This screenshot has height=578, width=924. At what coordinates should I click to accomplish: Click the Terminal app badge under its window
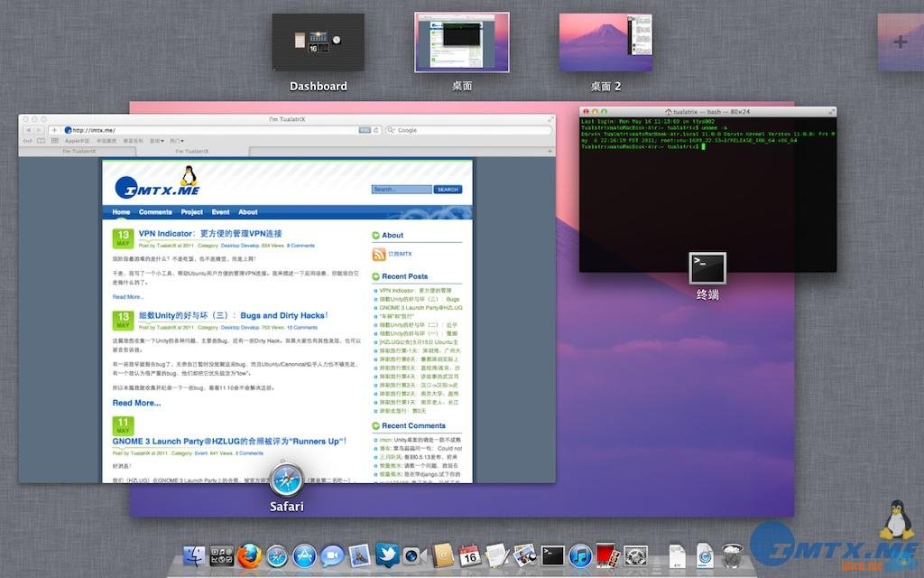click(x=707, y=268)
